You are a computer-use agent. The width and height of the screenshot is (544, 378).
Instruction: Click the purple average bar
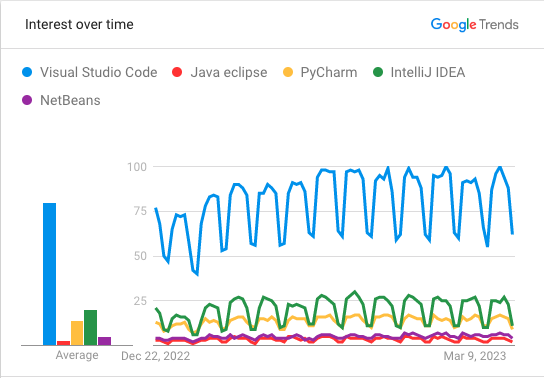tap(104, 341)
